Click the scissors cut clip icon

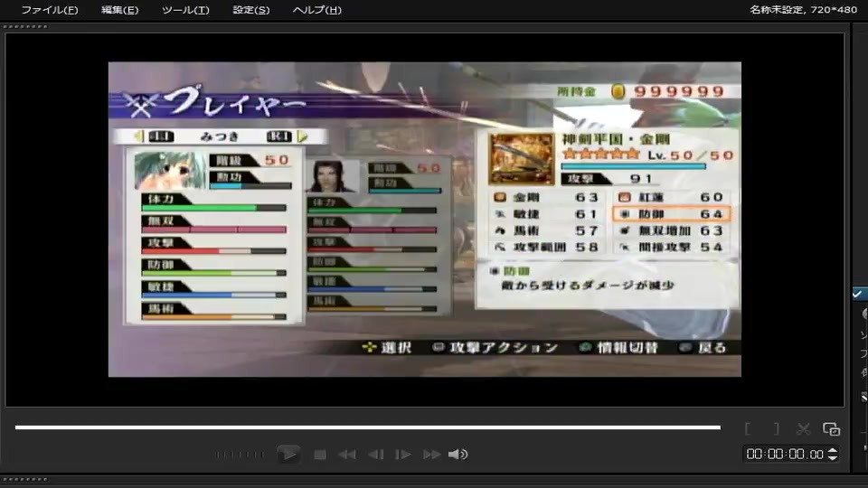click(803, 428)
